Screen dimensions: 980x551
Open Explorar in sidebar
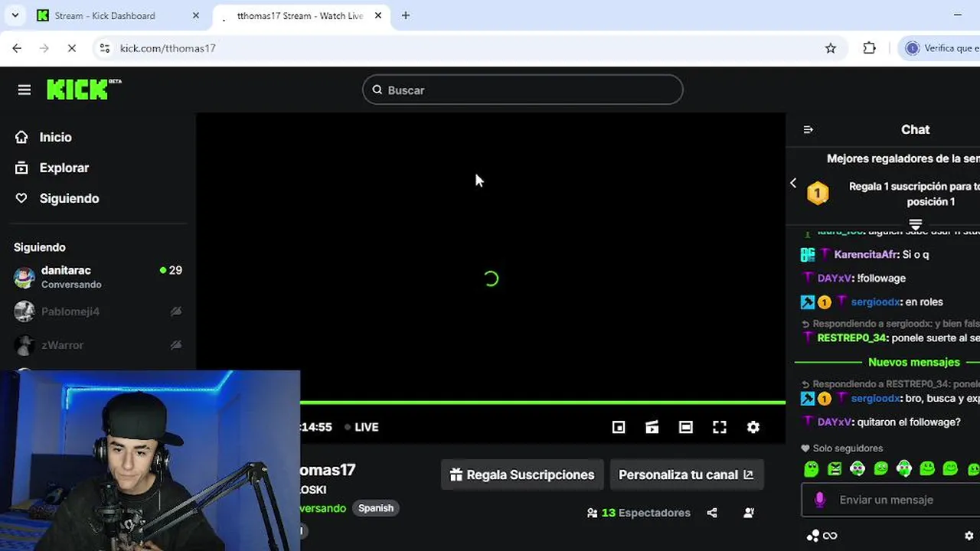click(64, 168)
